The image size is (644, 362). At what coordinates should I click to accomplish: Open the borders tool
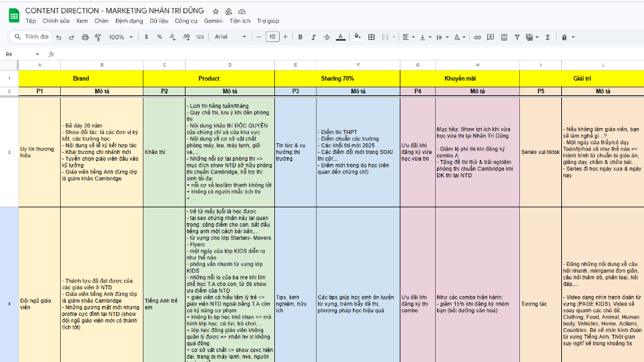point(371,37)
